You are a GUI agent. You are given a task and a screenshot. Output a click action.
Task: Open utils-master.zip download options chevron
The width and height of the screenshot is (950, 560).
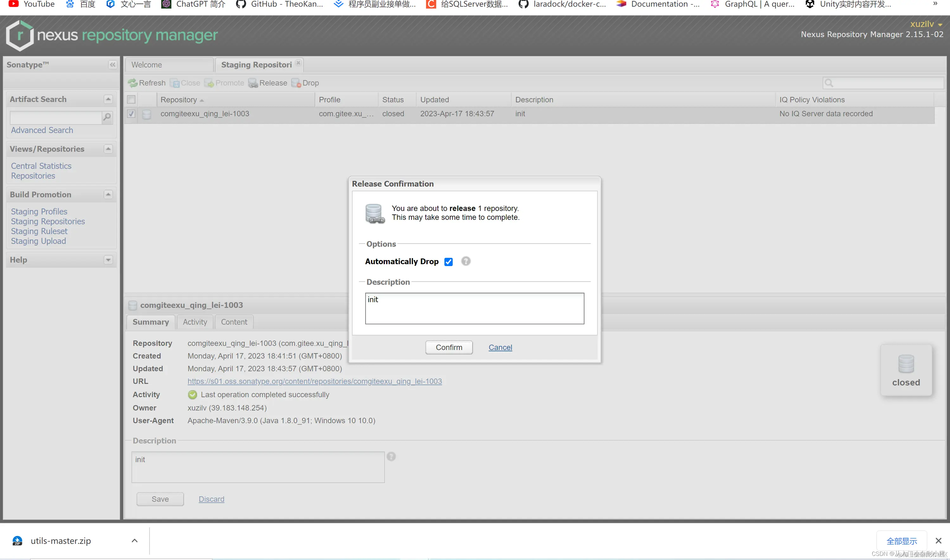[x=134, y=541]
